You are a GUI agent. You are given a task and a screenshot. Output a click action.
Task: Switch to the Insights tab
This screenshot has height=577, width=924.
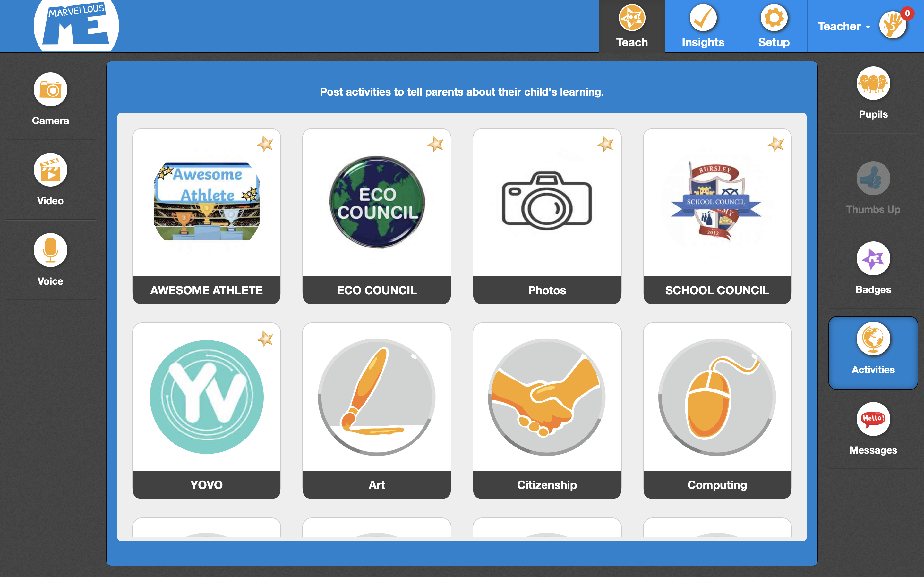pos(703,26)
